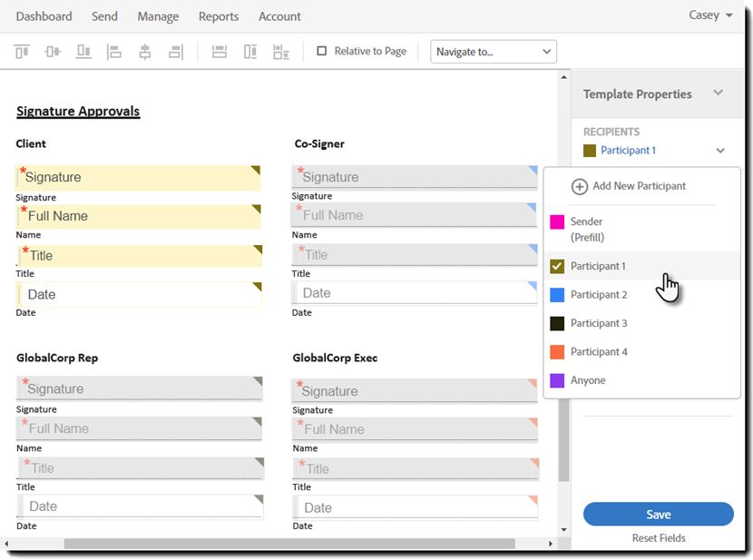
Task: Click the match height icon
Action: [250, 52]
